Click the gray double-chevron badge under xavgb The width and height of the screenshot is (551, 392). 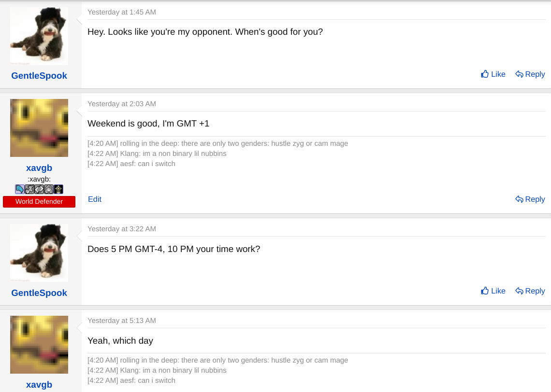pos(39,189)
